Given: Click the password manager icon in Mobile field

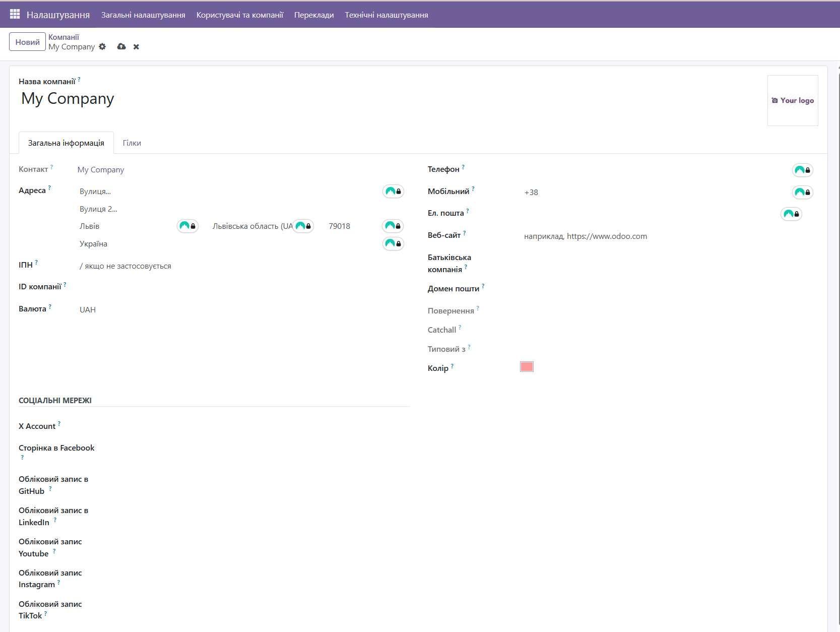Looking at the screenshot, I should click(802, 192).
